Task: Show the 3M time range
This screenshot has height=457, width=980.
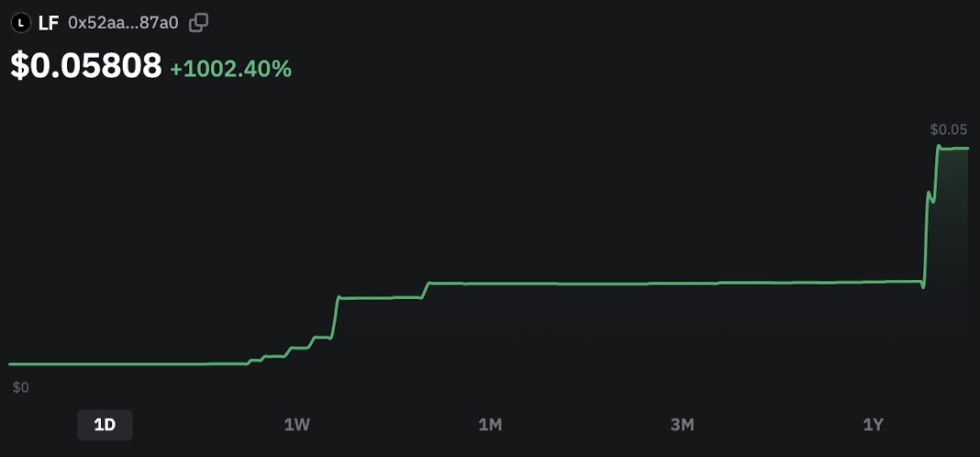Action: [x=682, y=425]
